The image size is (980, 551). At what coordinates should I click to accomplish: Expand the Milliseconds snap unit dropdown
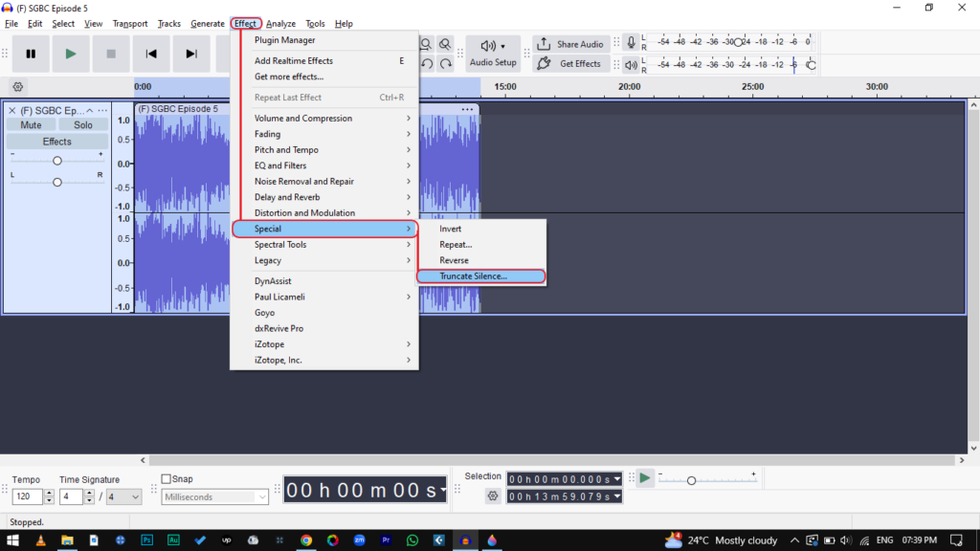click(262, 497)
